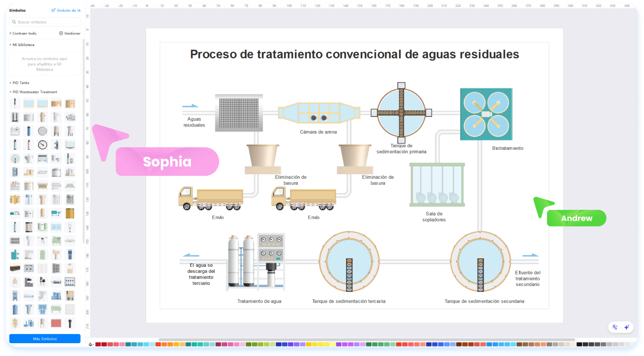
Task: Open Símbolo de IA generator
Action: [66, 10]
